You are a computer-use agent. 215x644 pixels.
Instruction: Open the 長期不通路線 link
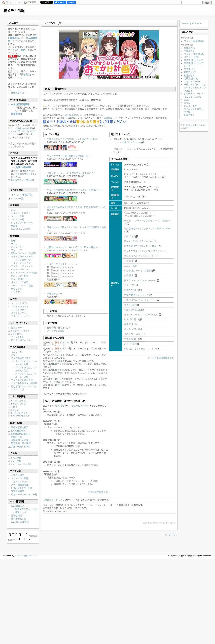click(23, 167)
